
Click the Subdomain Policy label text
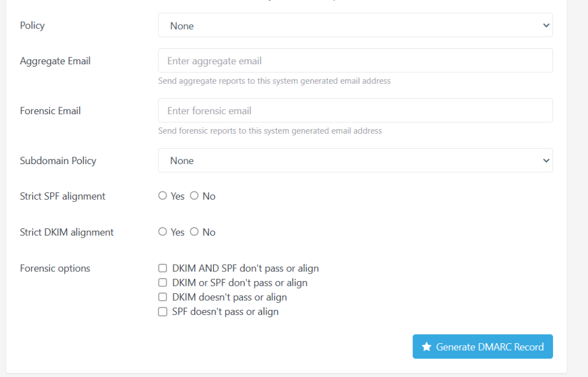(58, 161)
